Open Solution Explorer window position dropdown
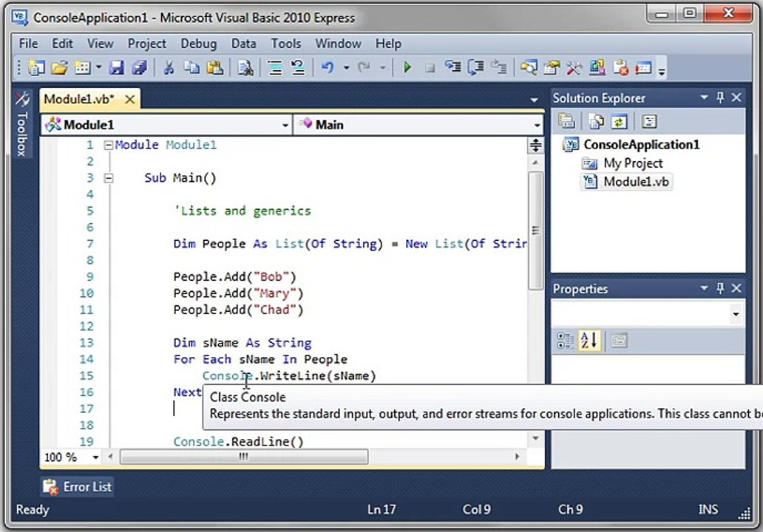 coord(704,98)
